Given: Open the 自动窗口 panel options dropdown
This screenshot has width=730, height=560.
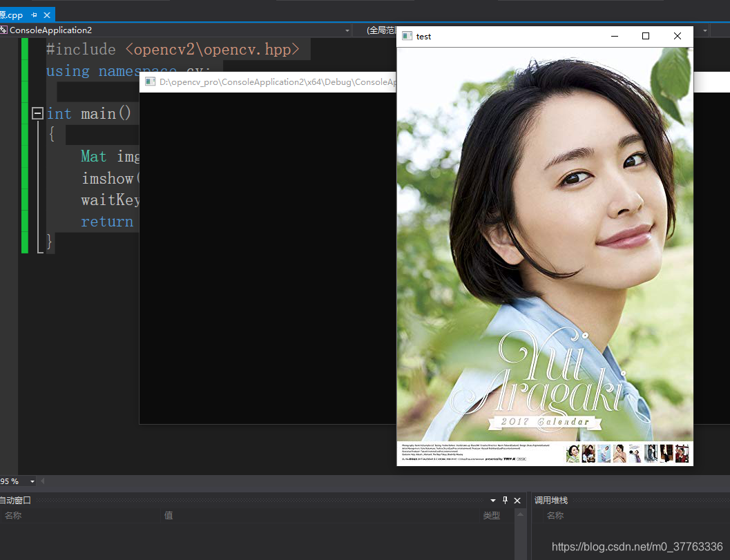Looking at the screenshot, I should pos(493,500).
